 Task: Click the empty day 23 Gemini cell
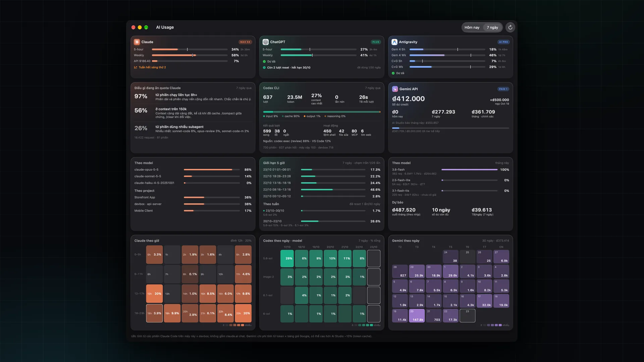click(467, 316)
